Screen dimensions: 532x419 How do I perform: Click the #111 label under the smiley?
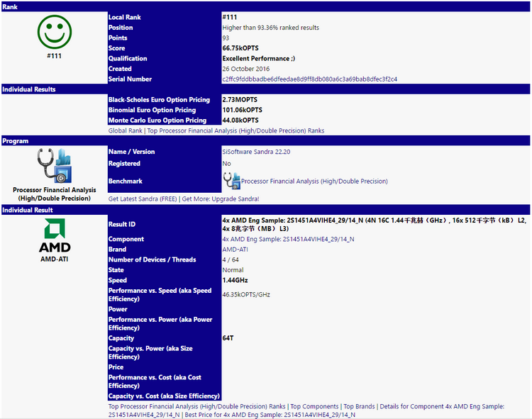tap(55, 55)
